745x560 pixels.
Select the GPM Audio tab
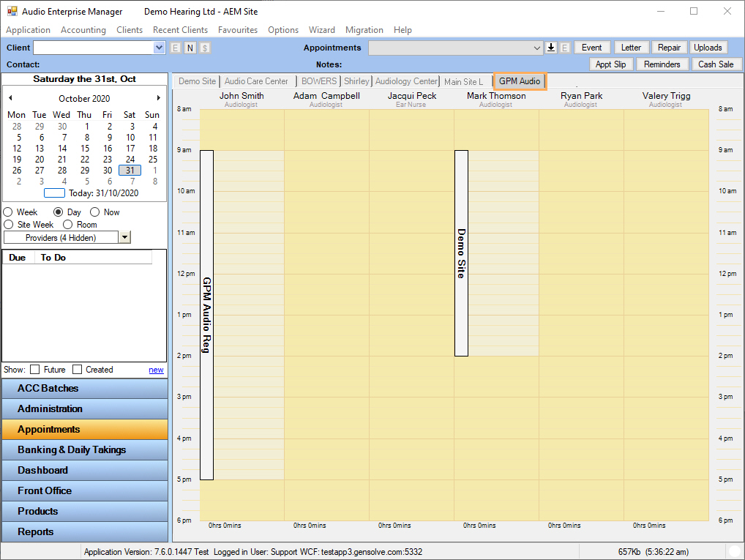click(x=520, y=81)
